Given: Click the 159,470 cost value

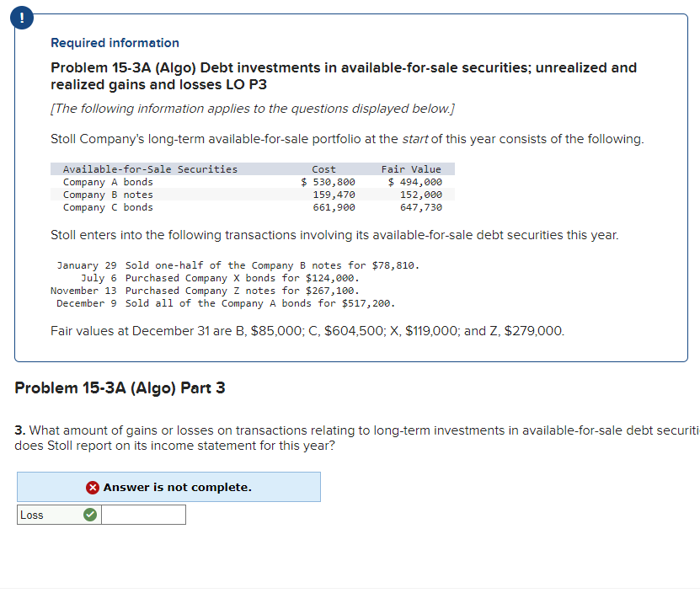Looking at the screenshot, I should click(x=334, y=195).
